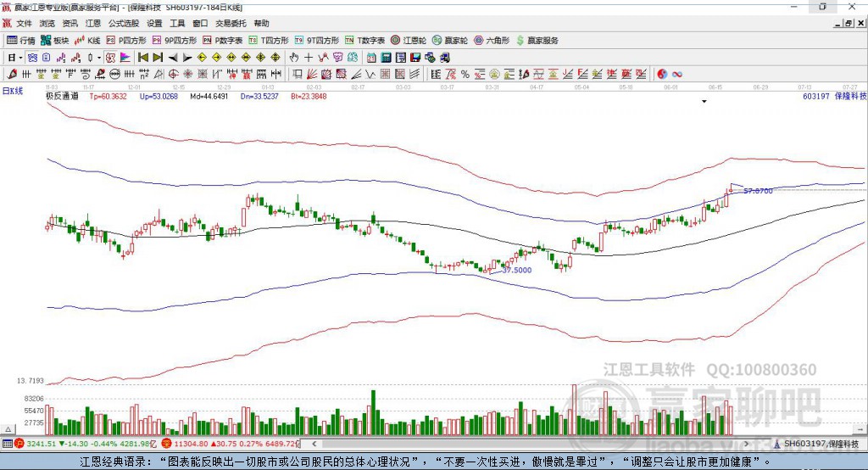
Task: Open the P数字表 tool
Action: [223, 41]
